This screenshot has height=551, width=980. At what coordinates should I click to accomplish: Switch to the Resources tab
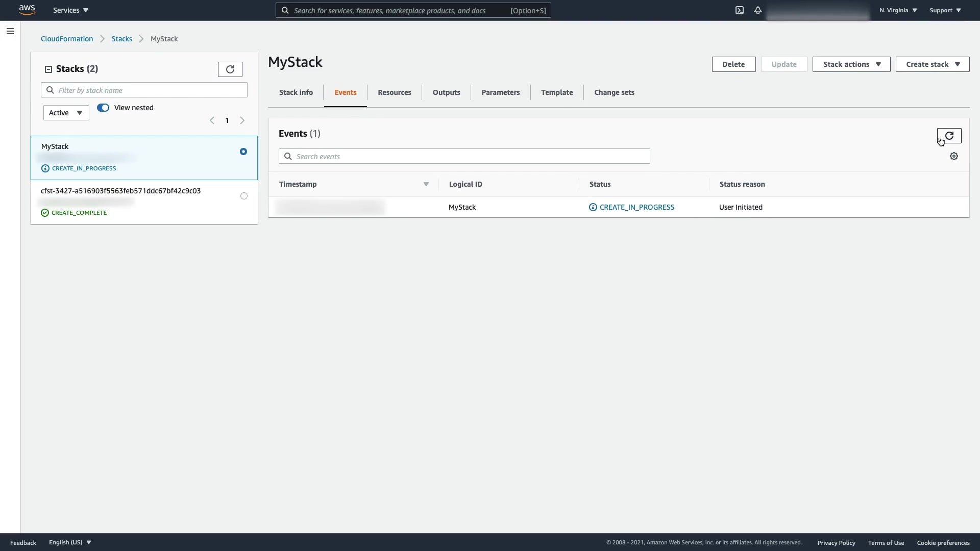tap(394, 92)
